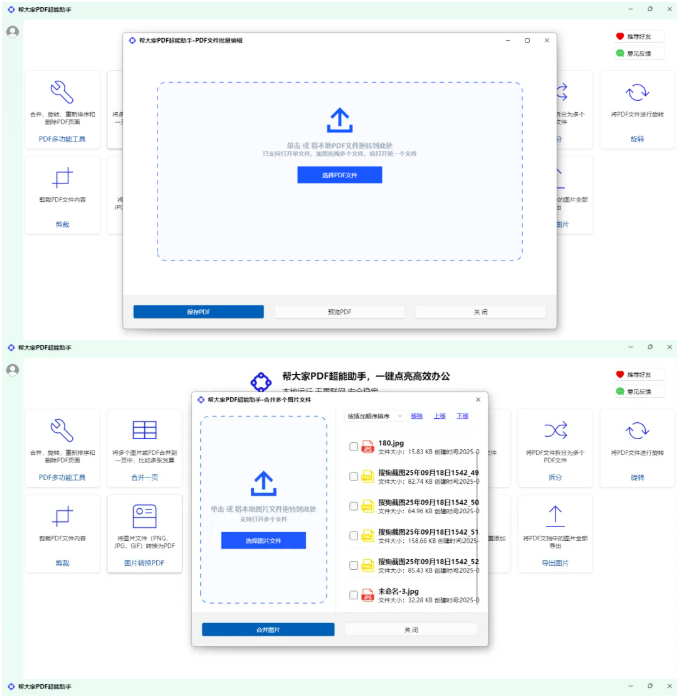Screen dimensions: 677x696
Task: Click the 拆分 shuffle arrows icon
Action: [x=555, y=431]
